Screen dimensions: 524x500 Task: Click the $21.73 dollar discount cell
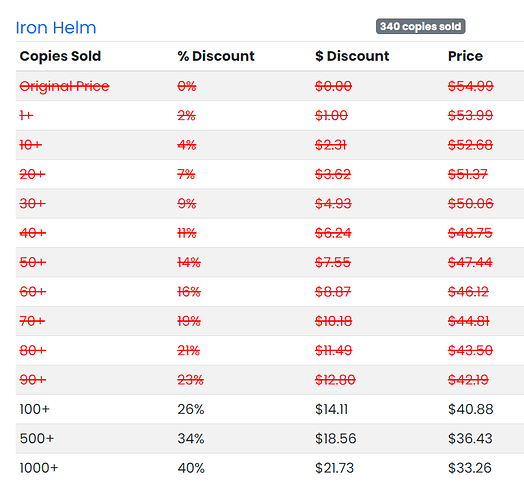tap(334, 468)
